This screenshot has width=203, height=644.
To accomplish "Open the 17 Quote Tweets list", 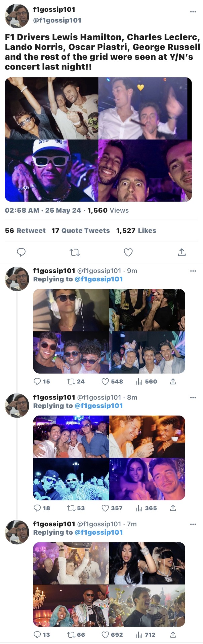I will point(81,230).
